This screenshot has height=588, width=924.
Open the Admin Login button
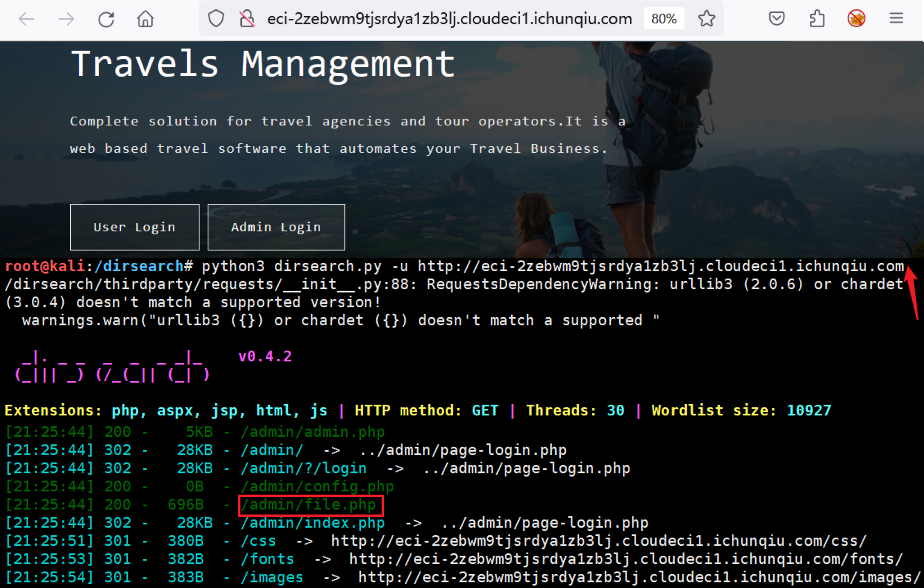tap(276, 227)
